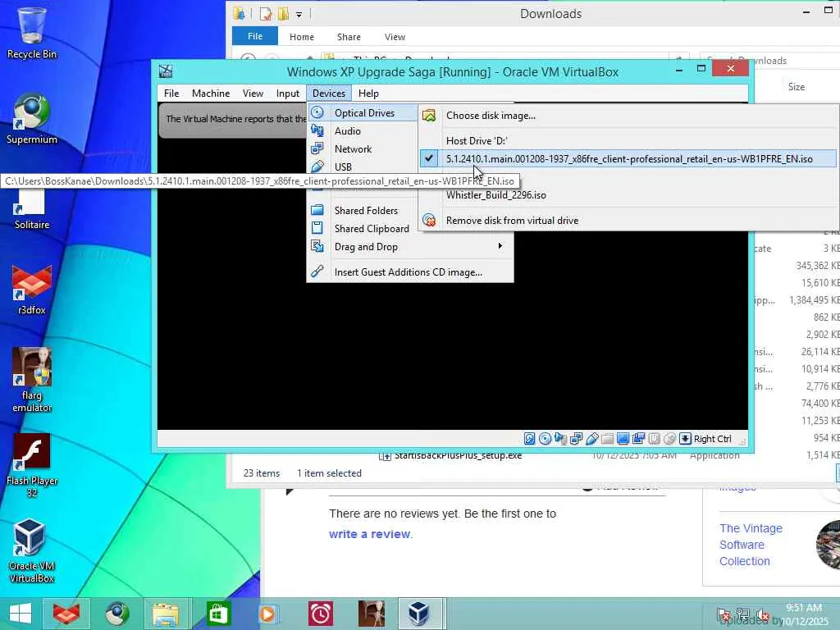Select the Solitaire desktop shortcut
This screenshot has height=630, width=840.
click(32, 208)
